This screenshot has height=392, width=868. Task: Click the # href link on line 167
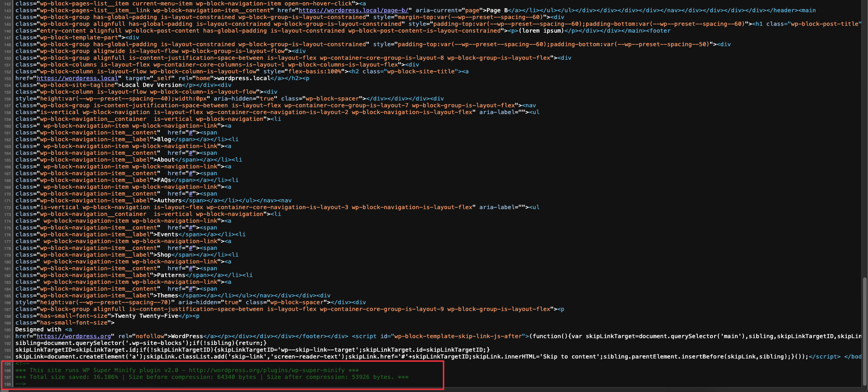[191, 173]
